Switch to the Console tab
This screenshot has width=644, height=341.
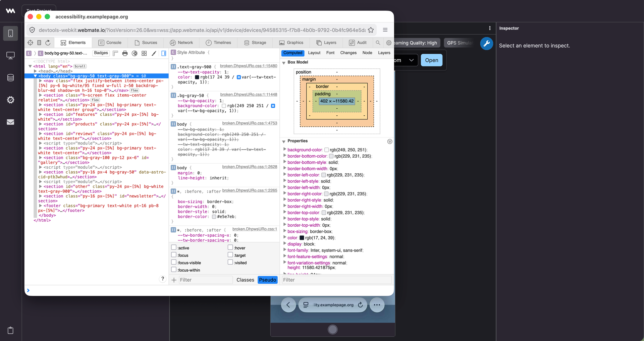(110, 43)
